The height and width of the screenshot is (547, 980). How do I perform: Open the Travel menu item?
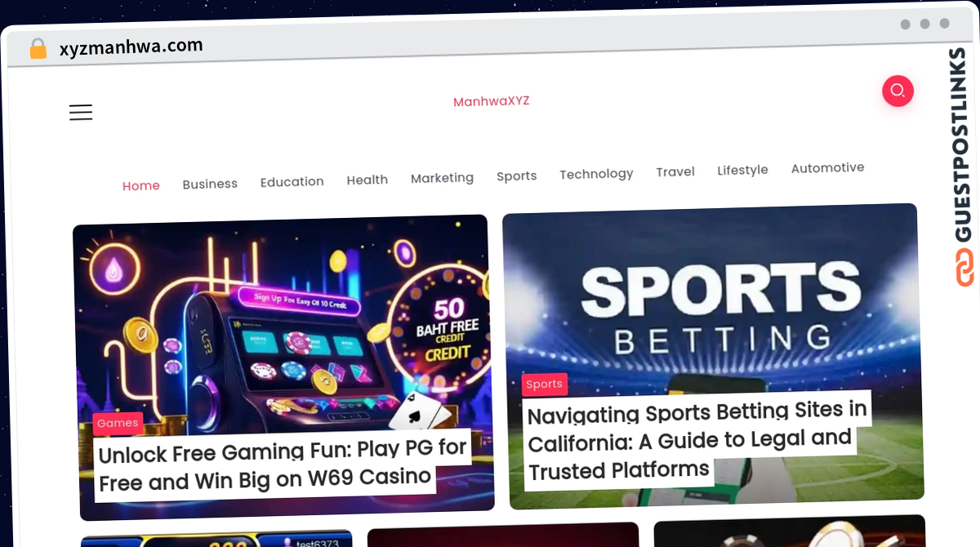675,171
